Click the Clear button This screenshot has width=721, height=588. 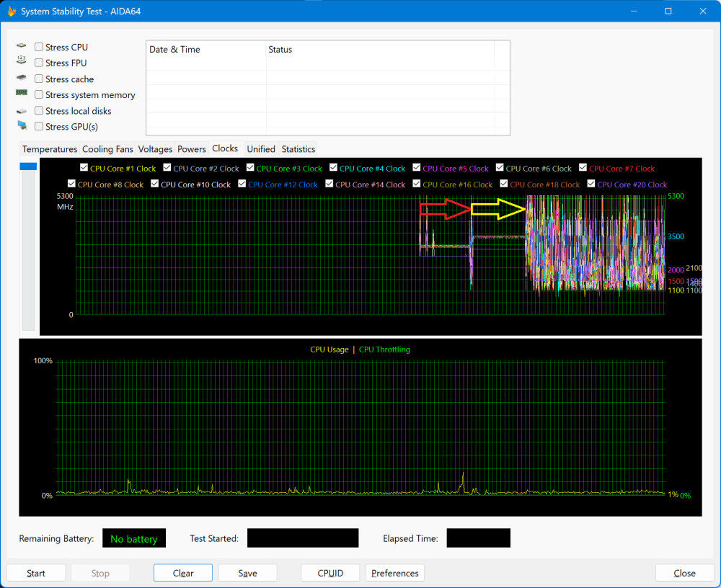(x=183, y=573)
